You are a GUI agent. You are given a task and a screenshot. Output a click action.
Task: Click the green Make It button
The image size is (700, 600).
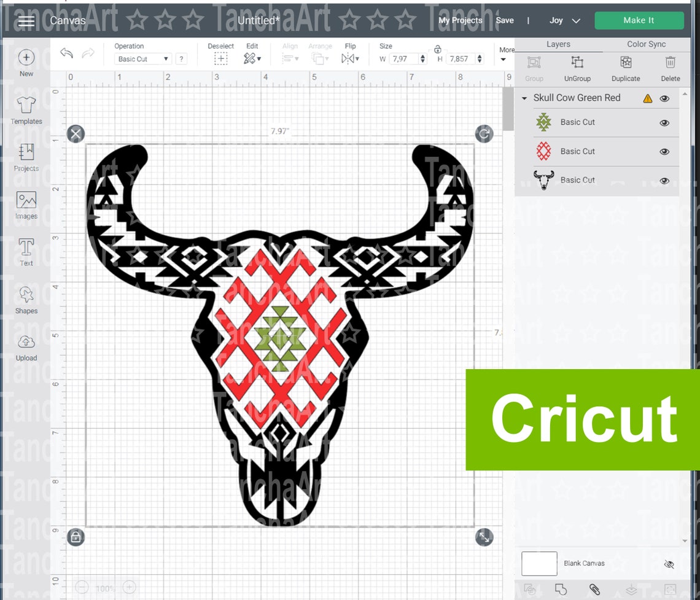point(639,20)
